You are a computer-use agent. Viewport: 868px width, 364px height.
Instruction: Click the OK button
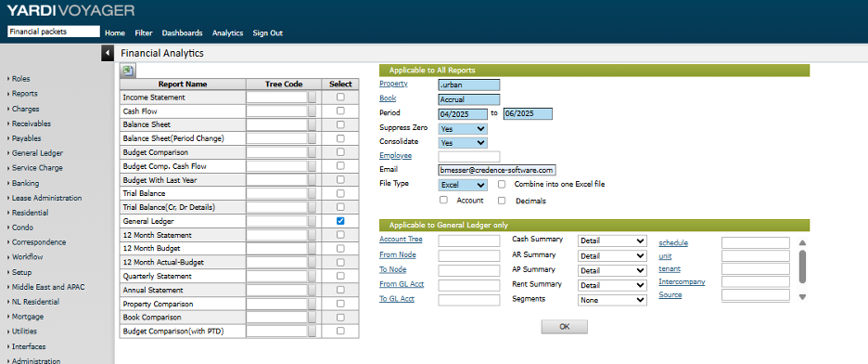(x=564, y=326)
